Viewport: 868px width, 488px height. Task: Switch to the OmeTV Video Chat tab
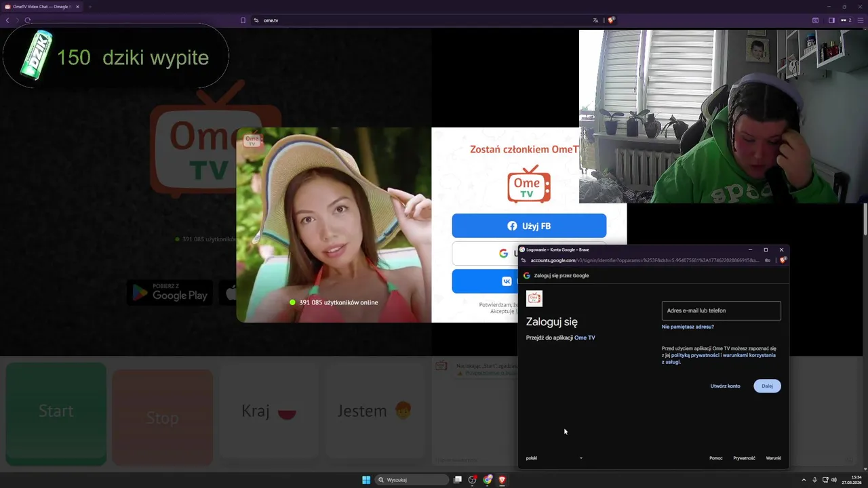42,7
